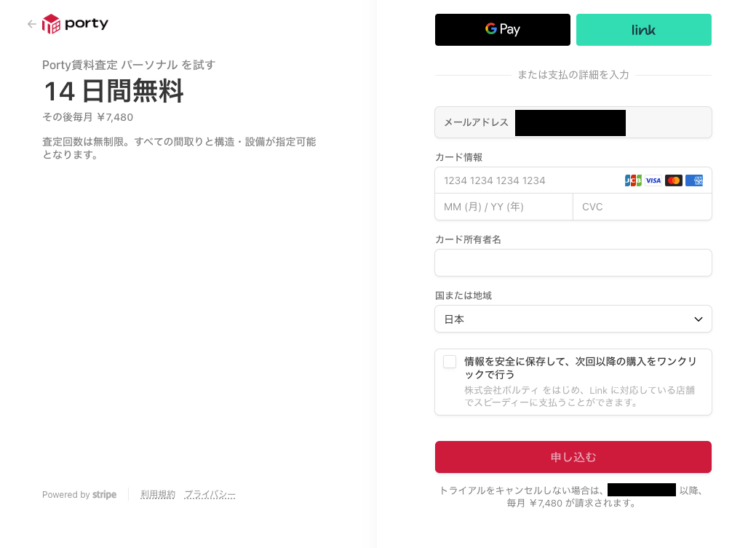The width and height of the screenshot is (756, 548).
Task: Open the プライバシー privacy link
Action: tap(210, 495)
